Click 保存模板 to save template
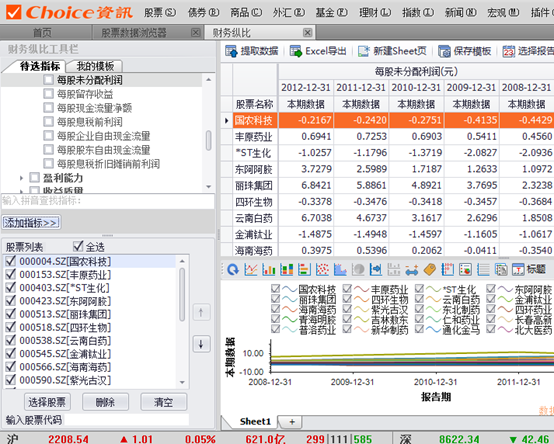Viewport: 554px width, 444px height. click(465, 51)
